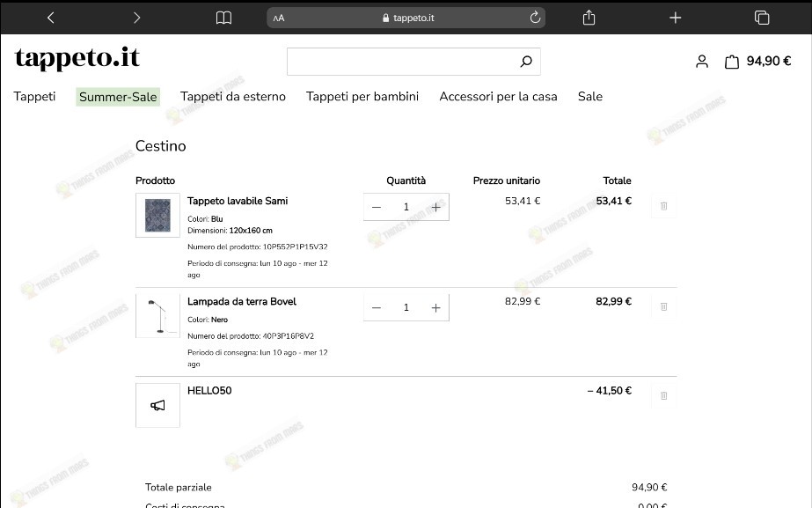Image resolution: width=812 pixels, height=508 pixels.
Task: Increase the quantity of Tappeto lavabile Sami
Action: (436, 208)
